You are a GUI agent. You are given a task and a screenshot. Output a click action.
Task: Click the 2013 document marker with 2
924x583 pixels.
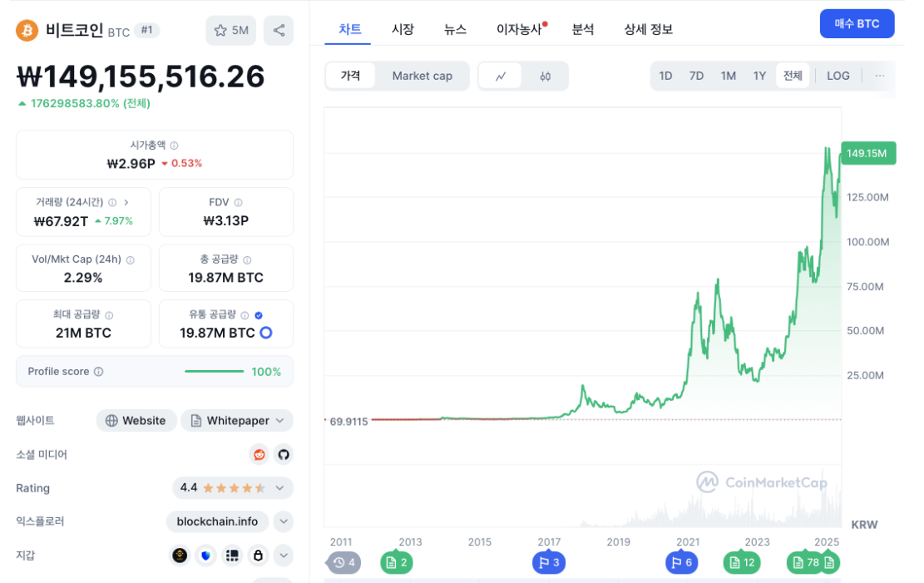397,562
